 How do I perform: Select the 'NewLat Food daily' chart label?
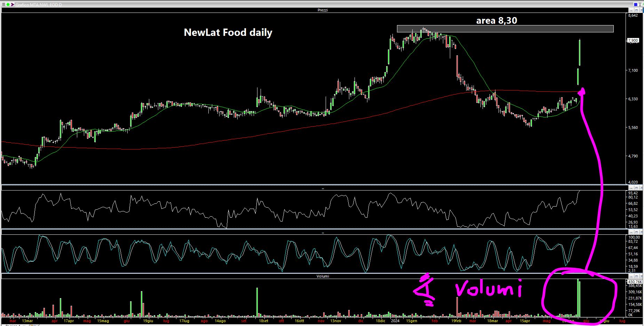228,32
